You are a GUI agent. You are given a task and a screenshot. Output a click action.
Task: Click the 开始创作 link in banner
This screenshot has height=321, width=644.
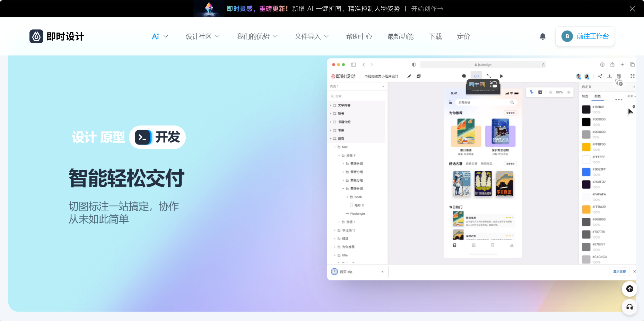(427, 9)
